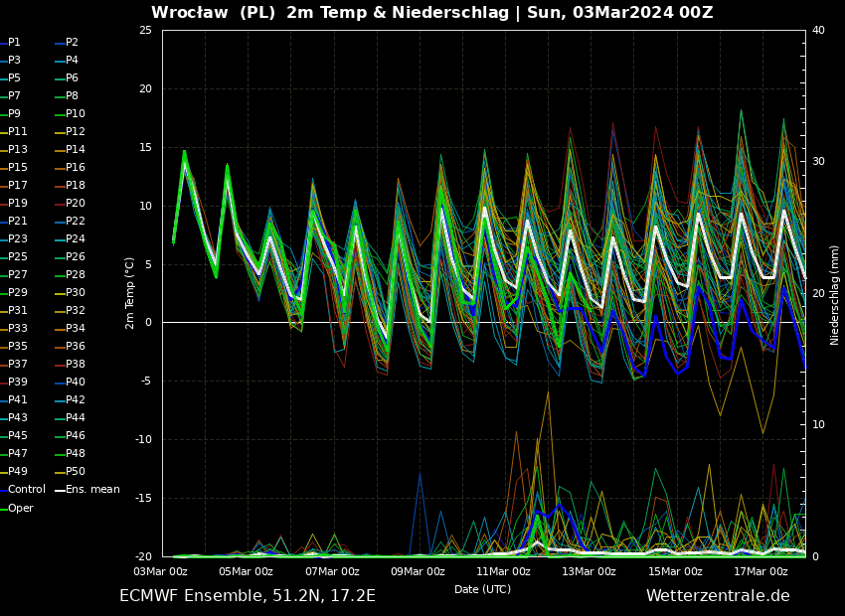The height and width of the screenshot is (616, 845).
Task: Click the 09Mar 00z tick label
Action: click(418, 572)
